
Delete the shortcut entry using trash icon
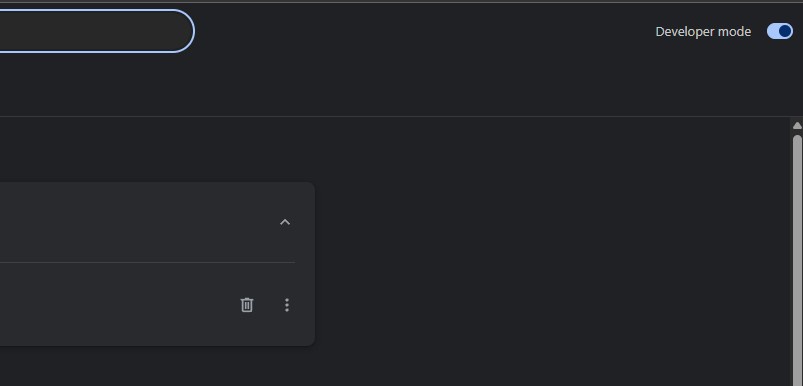point(247,305)
